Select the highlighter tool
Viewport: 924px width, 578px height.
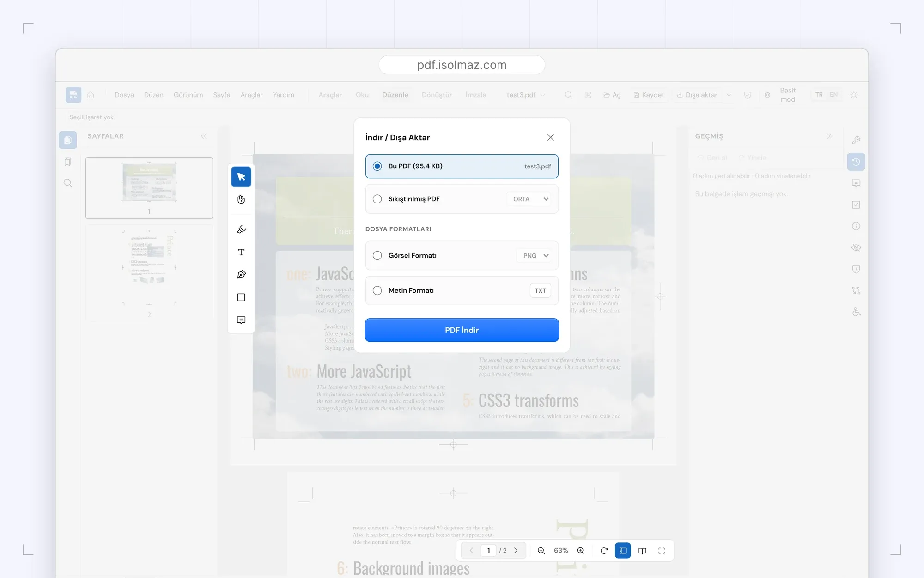click(x=241, y=229)
